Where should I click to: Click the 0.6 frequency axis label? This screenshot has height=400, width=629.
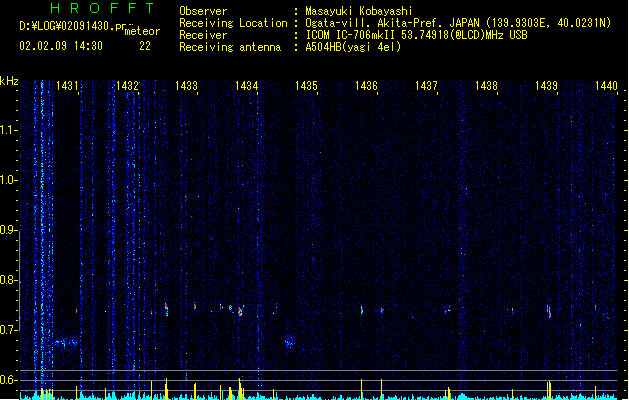point(8,380)
